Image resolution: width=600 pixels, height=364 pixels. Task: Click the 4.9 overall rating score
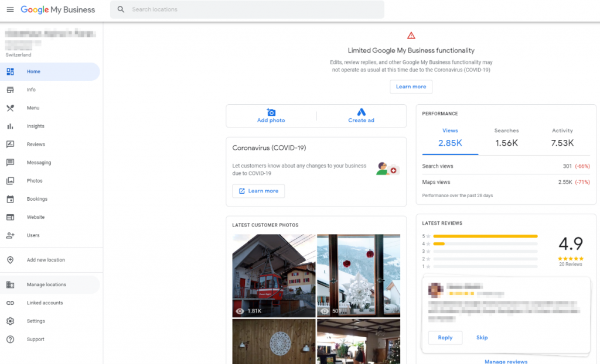coord(571,243)
